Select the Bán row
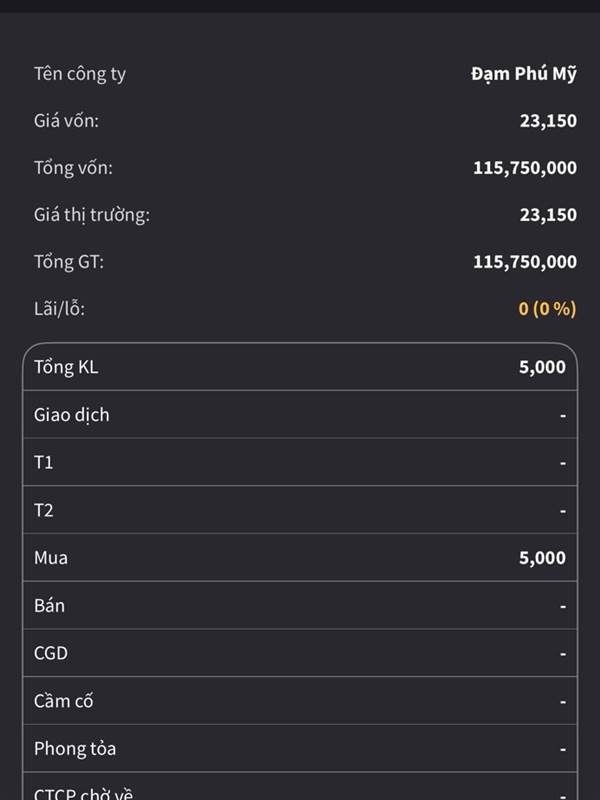 pos(300,605)
